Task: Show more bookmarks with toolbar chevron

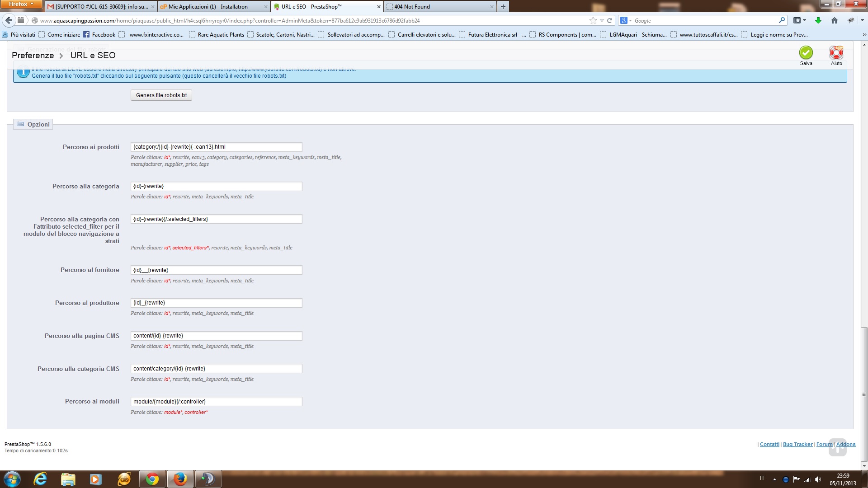Action: click(863, 34)
